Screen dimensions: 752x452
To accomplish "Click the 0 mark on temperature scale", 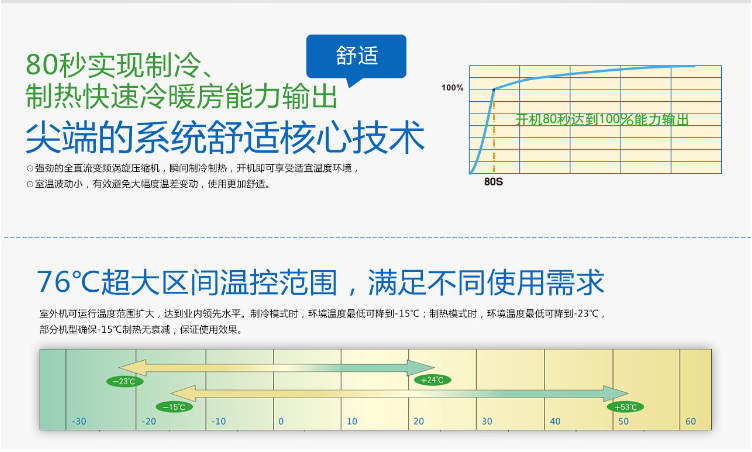I will click(x=281, y=422).
